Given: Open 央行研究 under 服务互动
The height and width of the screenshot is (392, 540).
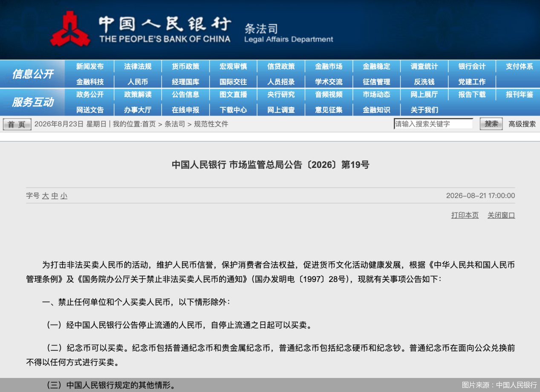Looking at the screenshot, I should click(281, 95).
